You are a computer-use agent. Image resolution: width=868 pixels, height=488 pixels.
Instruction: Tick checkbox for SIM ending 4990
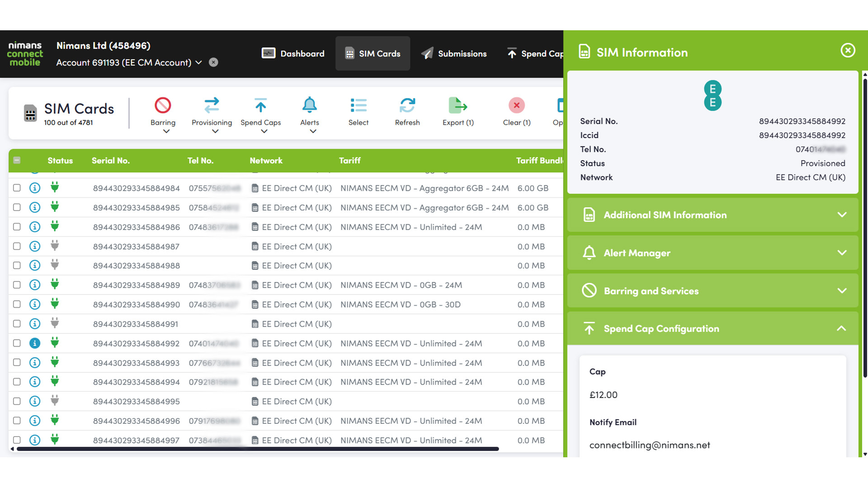pyautogui.click(x=17, y=305)
